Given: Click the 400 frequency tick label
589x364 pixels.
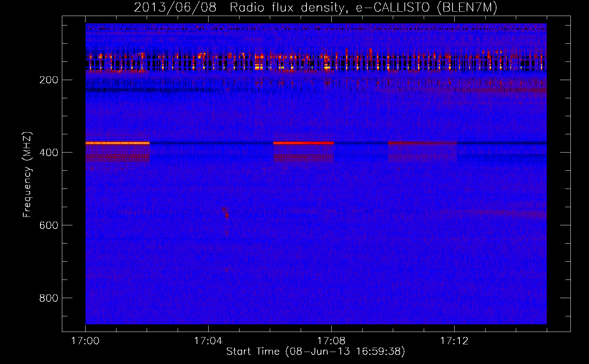Looking at the screenshot, I should point(49,153).
